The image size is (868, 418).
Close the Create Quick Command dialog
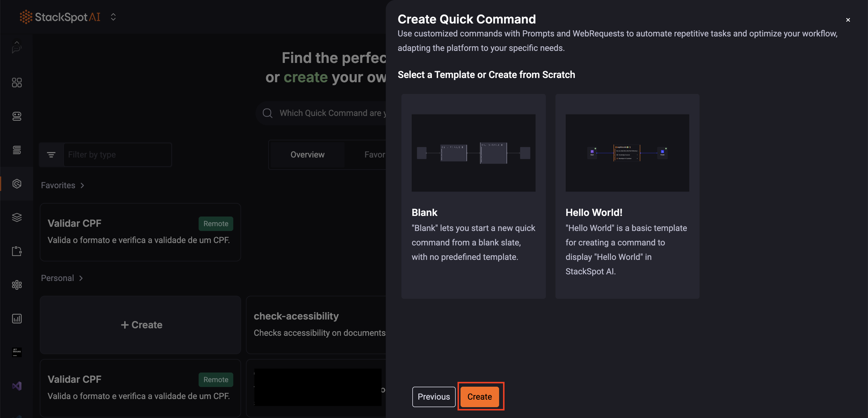pyautogui.click(x=848, y=20)
